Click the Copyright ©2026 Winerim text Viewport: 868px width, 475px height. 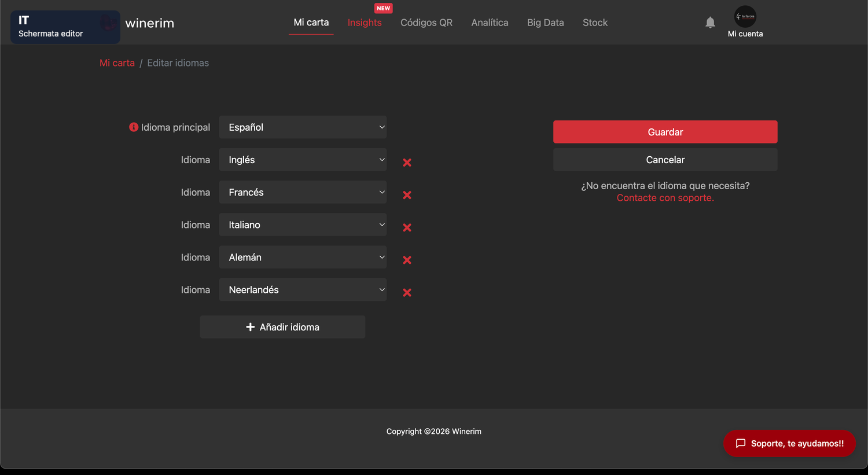click(434, 432)
